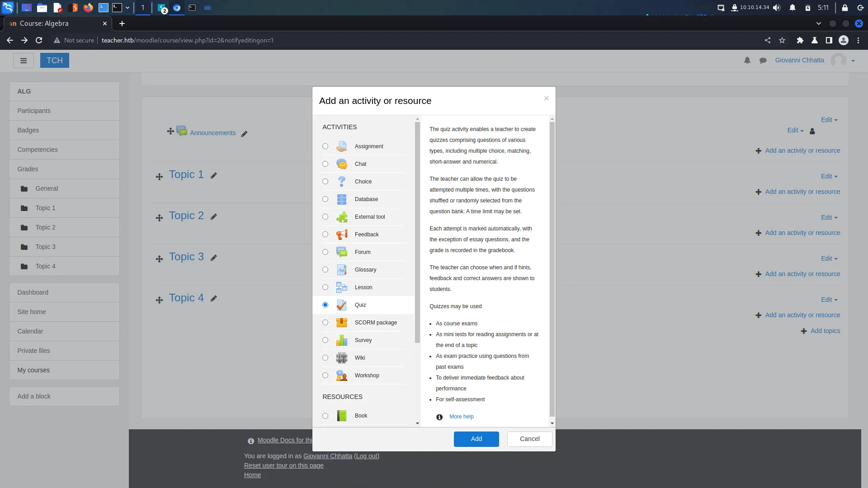This screenshot has height=488, width=868.
Task: Select the Wiki activity icon
Action: tap(342, 357)
